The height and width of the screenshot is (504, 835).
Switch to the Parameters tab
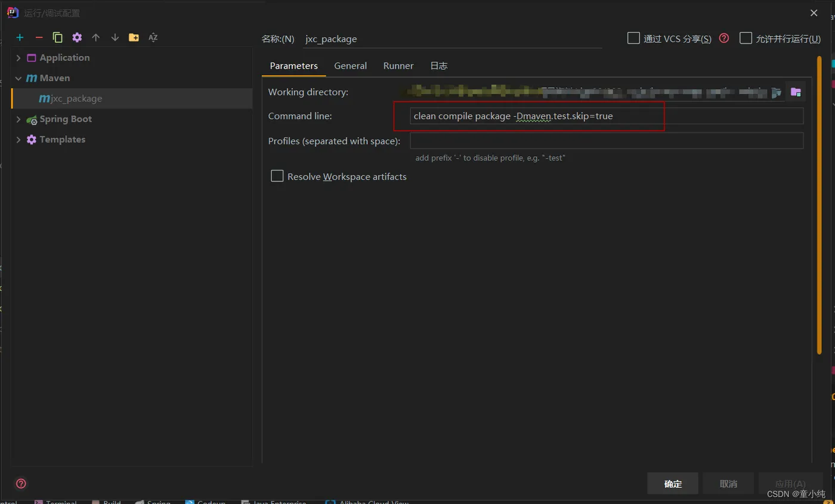[294, 66]
